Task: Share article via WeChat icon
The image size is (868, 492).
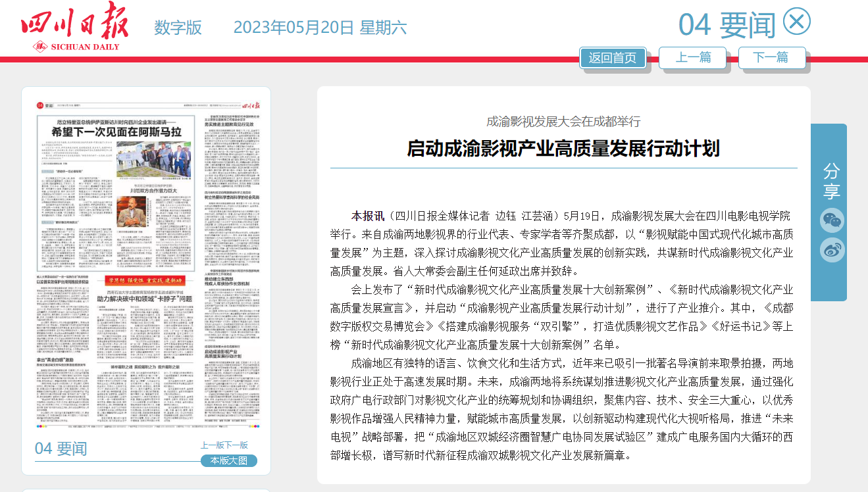Action: (x=832, y=220)
